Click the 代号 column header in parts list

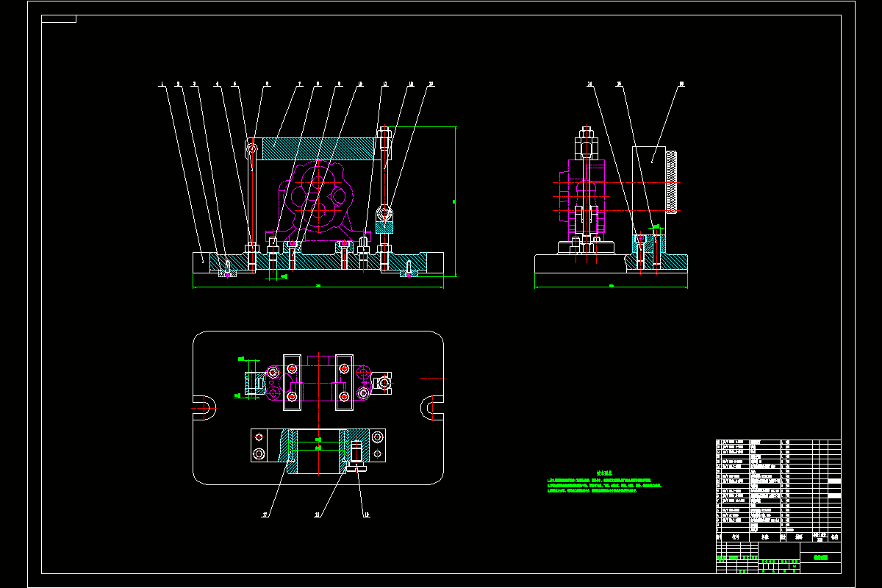tap(734, 537)
